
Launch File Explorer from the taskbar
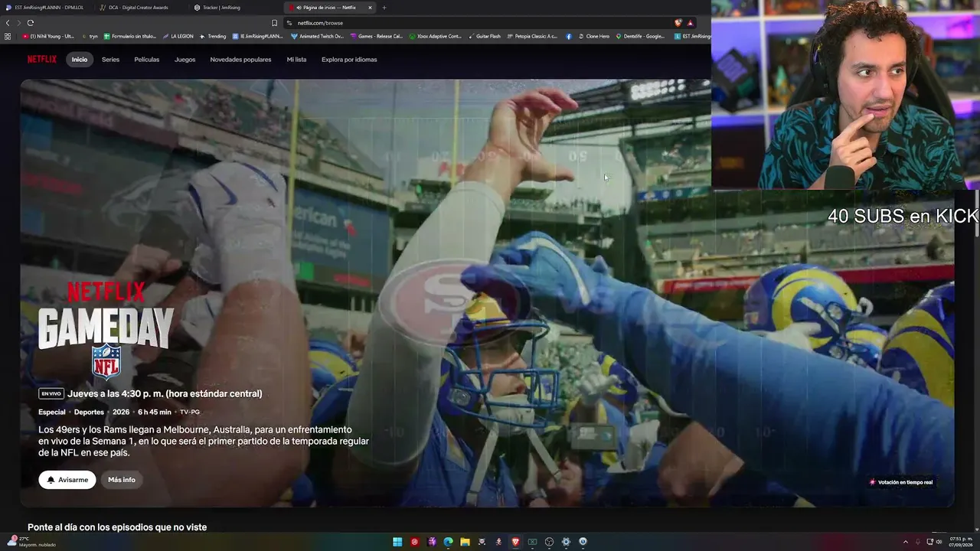click(x=465, y=542)
